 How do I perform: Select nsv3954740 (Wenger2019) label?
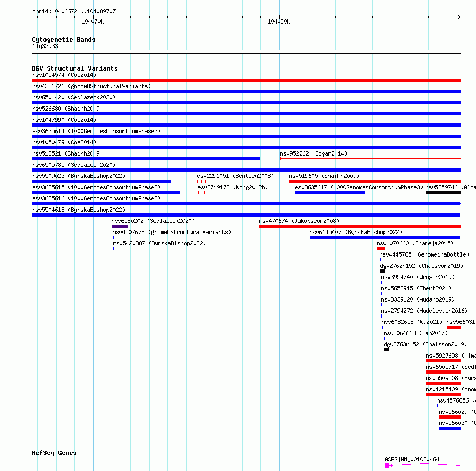tap(418, 277)
